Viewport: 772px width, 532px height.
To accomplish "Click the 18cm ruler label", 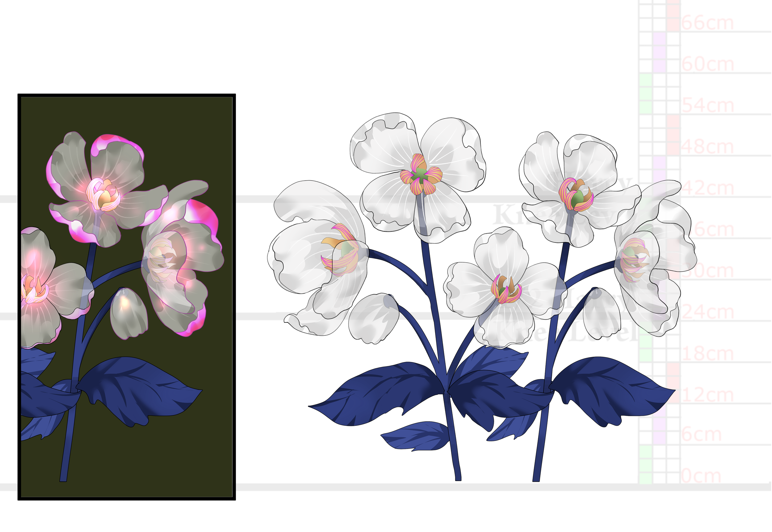I will (x=708, y=354).
